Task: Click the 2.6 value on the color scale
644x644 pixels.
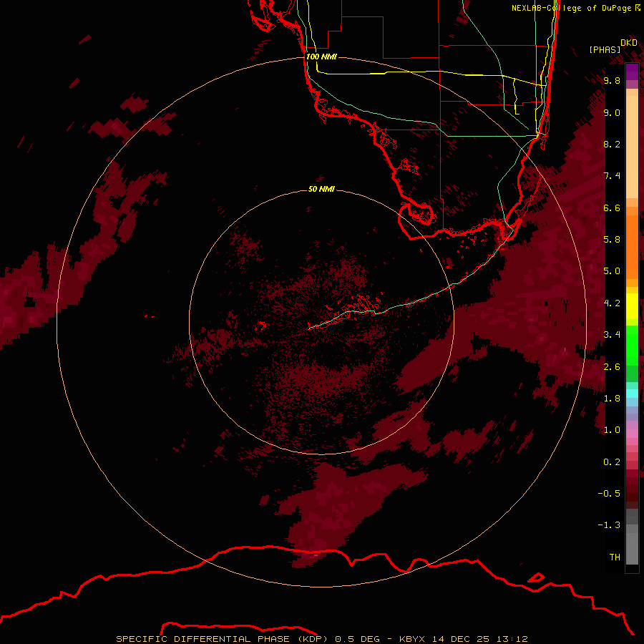Action: (612, 367)
